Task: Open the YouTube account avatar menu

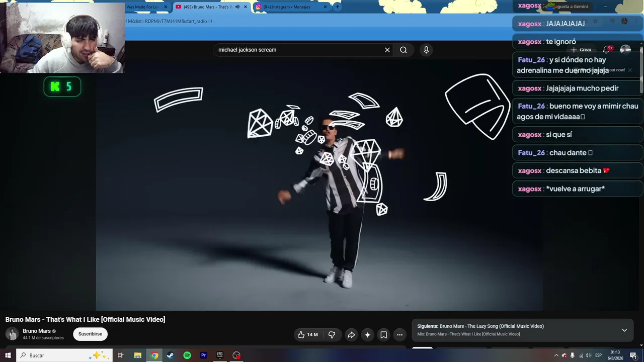Action: 625,50
